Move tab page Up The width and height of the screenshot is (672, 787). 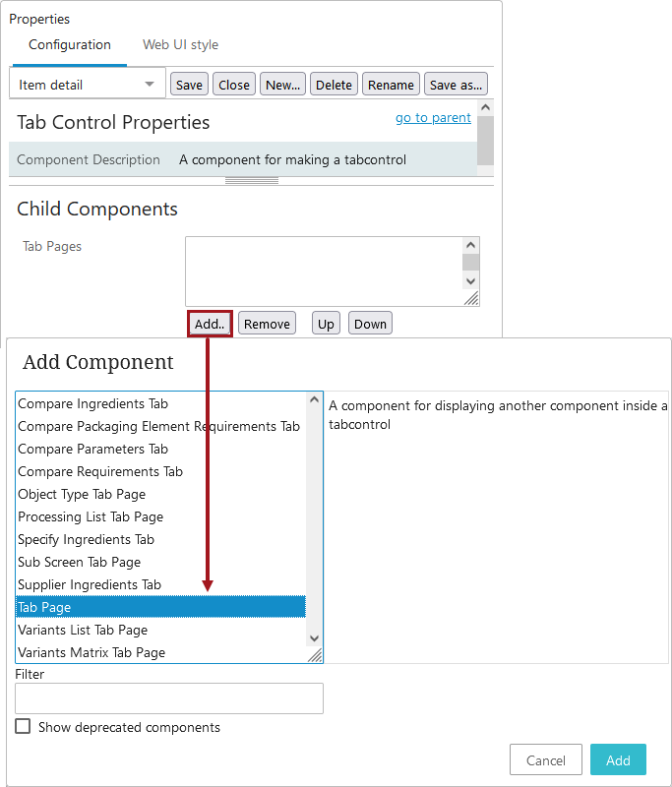click(326, 324)
